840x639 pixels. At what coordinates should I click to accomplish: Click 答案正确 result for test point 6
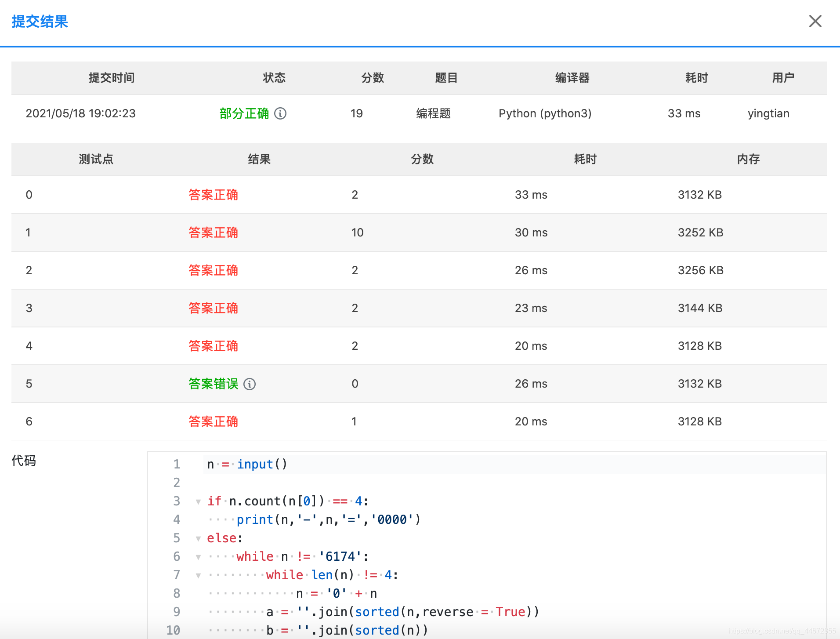pyautogui.click(x=214, y=421)
